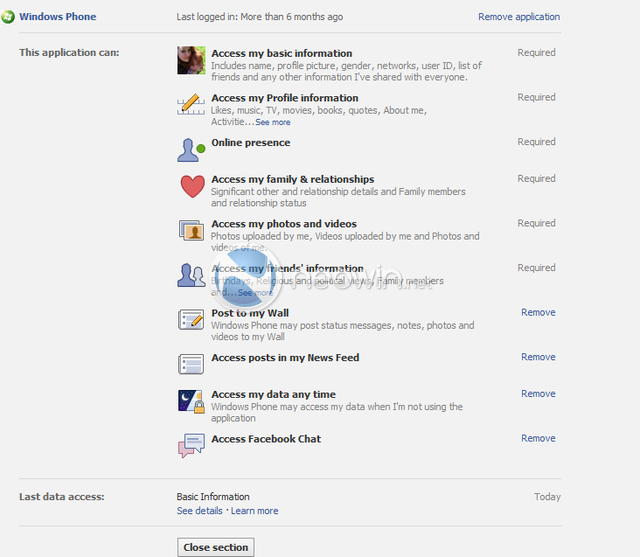Click the Post to my Wall icon
640x557 pixels.
191,319
